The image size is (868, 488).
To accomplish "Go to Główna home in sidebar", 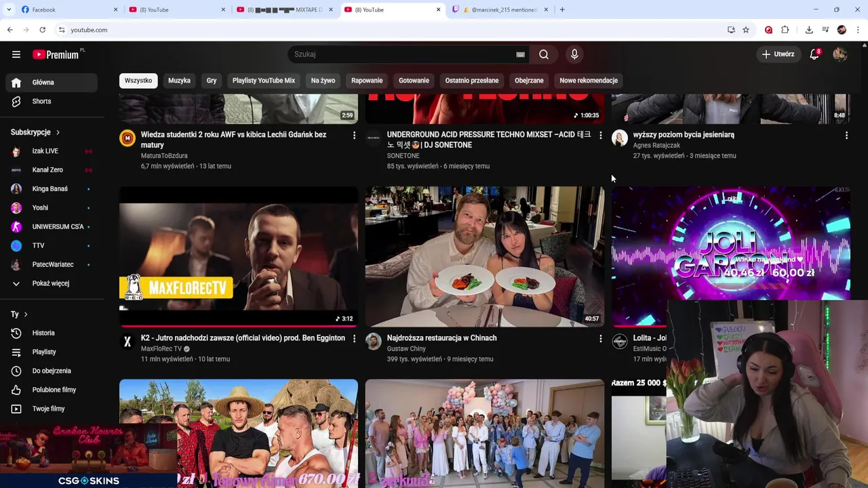I will 52,82.
